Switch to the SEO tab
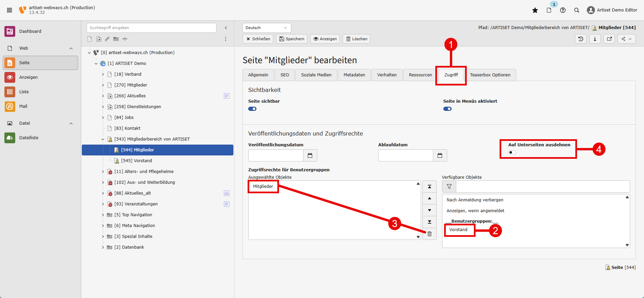The width and height of the screenshot is (644, 298). [284, 75]
